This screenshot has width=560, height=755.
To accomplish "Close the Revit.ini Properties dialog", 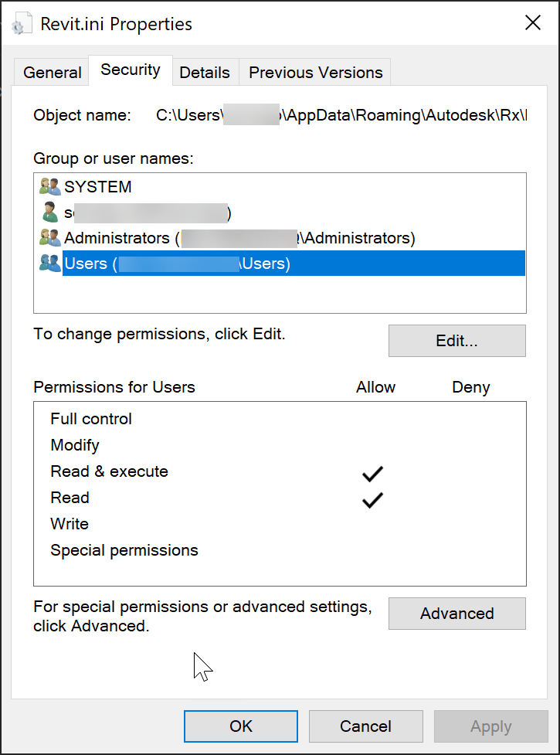I will click(x=533, y=23).
